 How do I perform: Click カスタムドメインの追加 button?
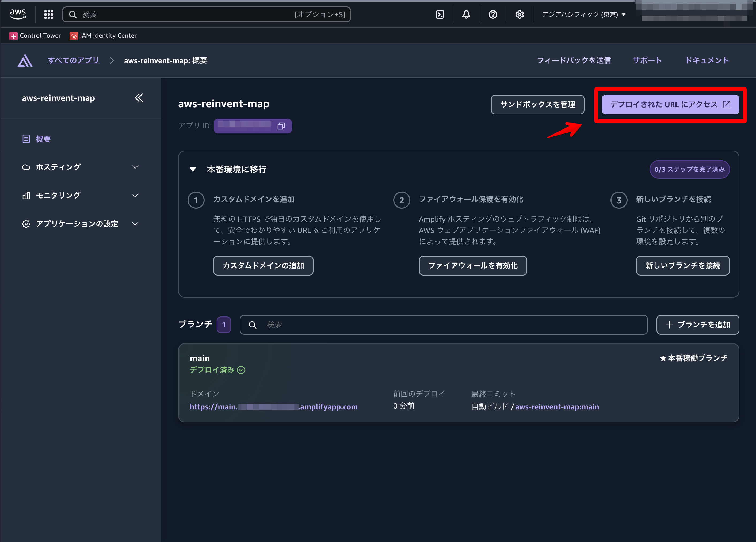263,266
